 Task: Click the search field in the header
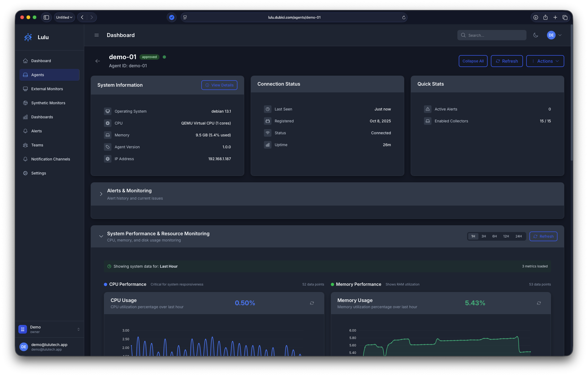[492, 35]
